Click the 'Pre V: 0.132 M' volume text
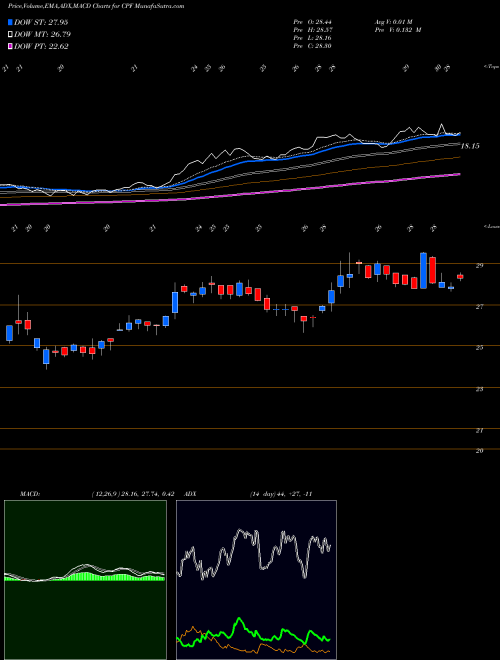Screen dimensions: 500x660 [397, 30]
